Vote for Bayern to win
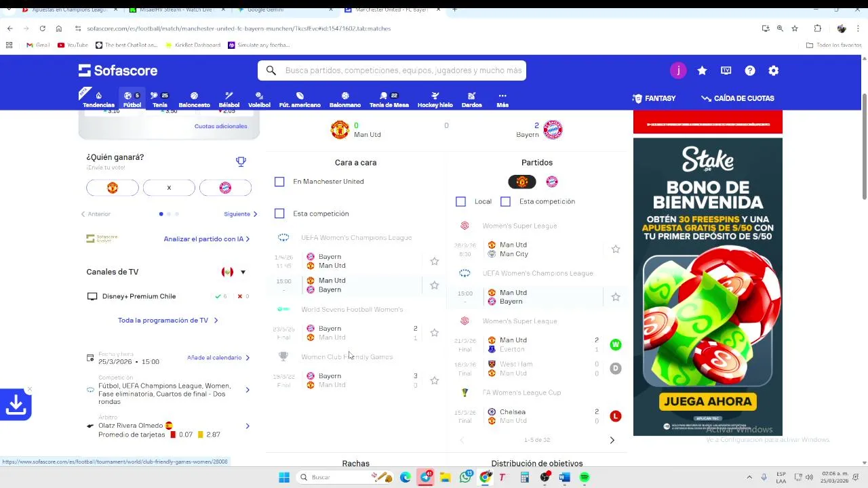 [x=225, y=188]
